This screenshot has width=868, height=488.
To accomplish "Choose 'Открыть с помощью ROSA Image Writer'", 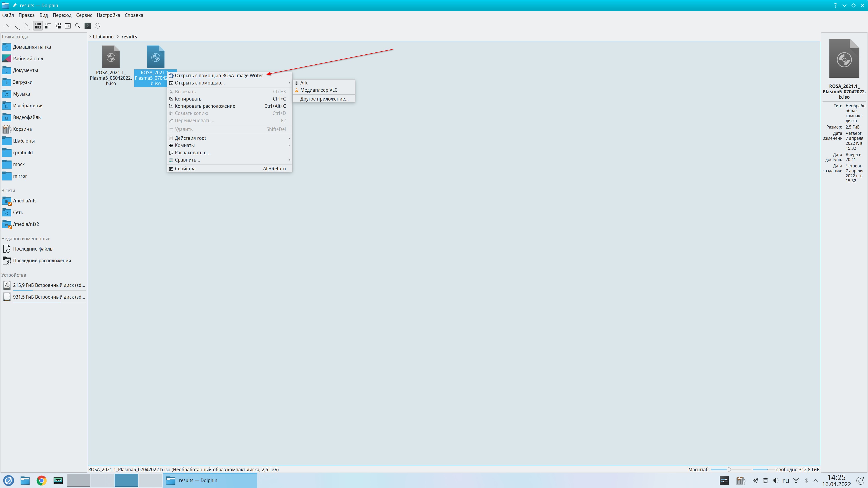I will 218,75.
